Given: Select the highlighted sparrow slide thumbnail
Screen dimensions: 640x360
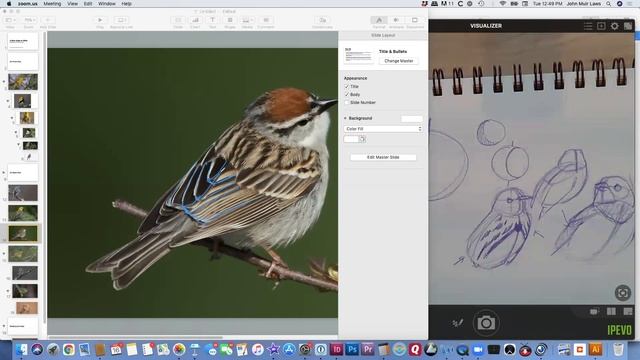Looking at the screenshot, I should pos(23,233).
